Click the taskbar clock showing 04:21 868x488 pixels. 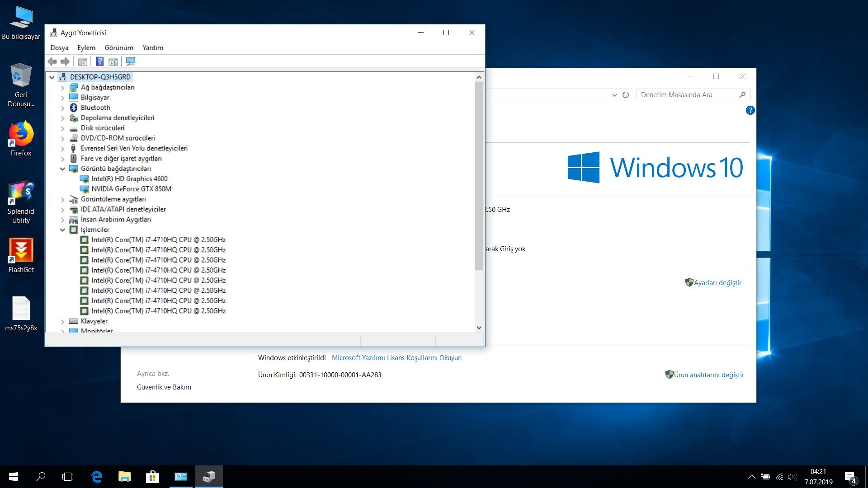coord(818,477)
